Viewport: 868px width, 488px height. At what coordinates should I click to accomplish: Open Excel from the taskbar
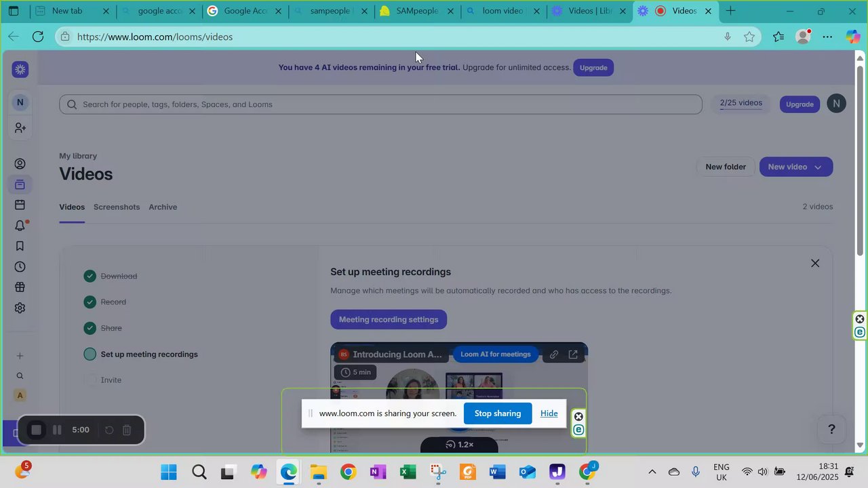pyautogui.click(x=408, y=472)
